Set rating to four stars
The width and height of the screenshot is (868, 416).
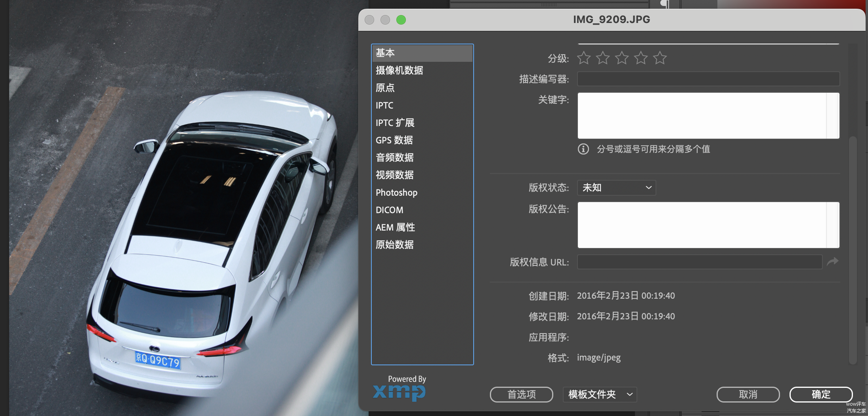pyautogui.click(x=641, y=58)
